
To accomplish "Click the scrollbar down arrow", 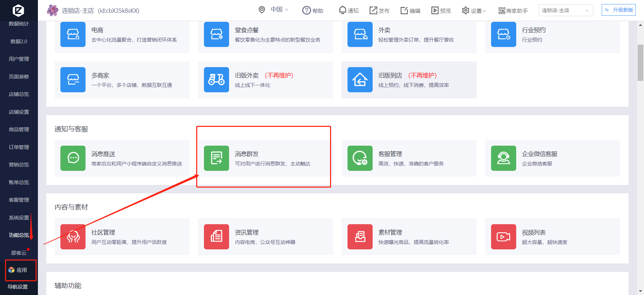I will coord(640,291).
